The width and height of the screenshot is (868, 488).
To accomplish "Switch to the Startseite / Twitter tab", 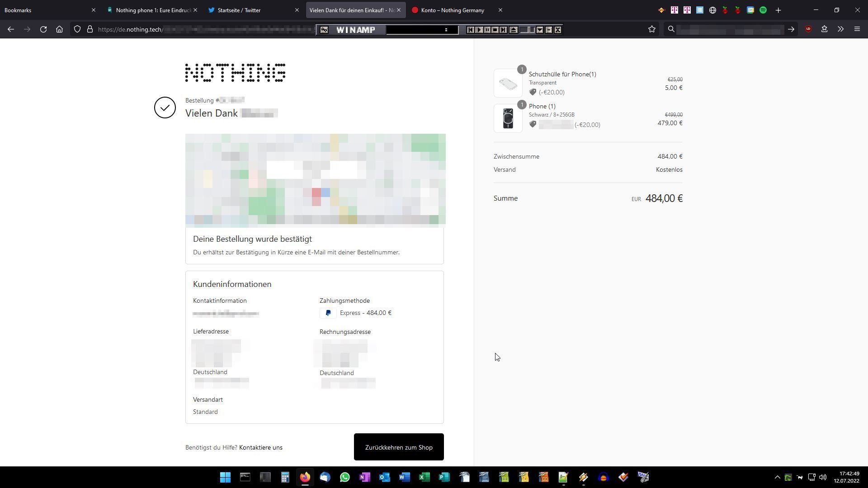I will (253, 10).
